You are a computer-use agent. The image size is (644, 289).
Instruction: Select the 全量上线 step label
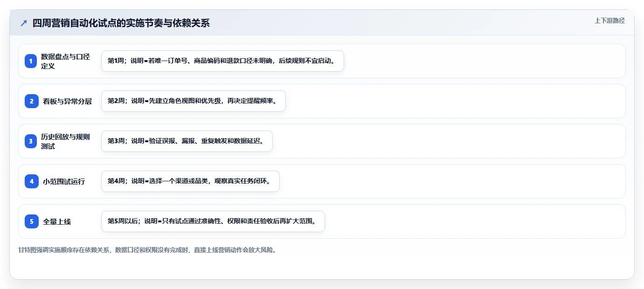coord(57,222)
